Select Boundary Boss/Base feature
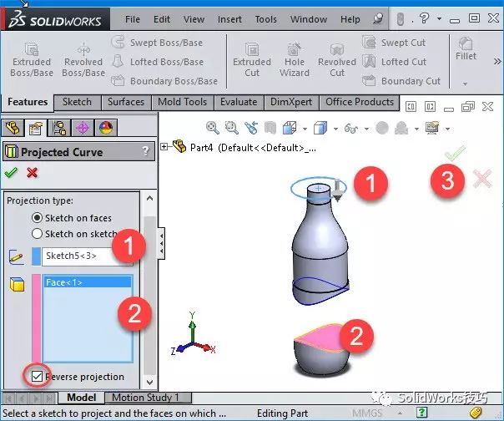 (164, 81)
